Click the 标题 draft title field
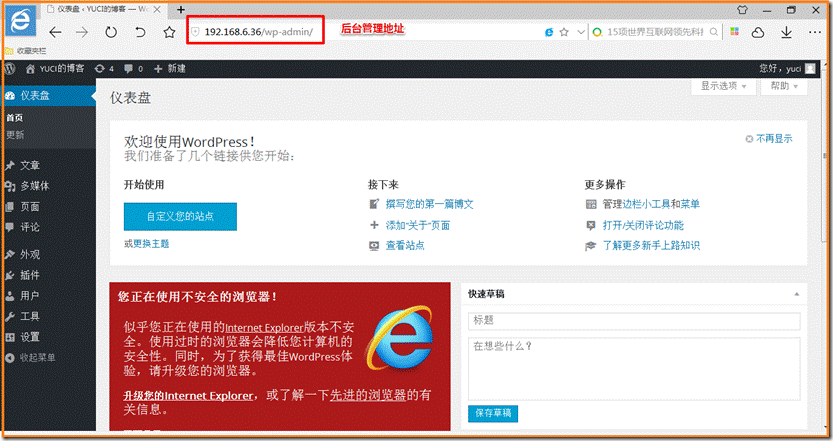This screenshot has width=833, height=441. (x=634, y=321)
